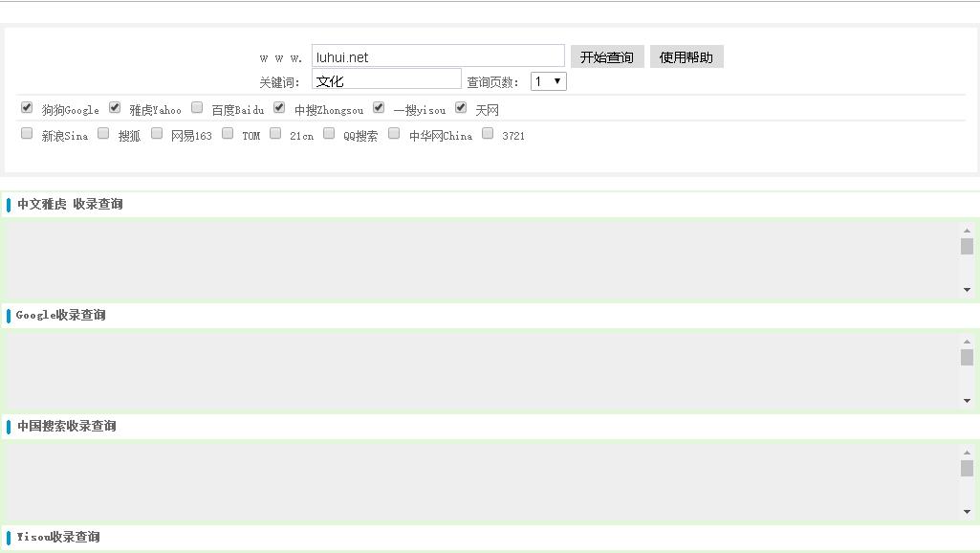The width and height of the screenshot is (980, 553).
Task: Click the Yisou收录查询 heading
Action: 58,537
